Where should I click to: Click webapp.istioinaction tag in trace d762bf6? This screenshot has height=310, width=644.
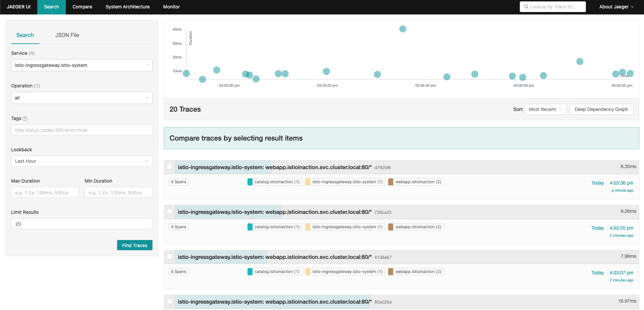[416, 182]
